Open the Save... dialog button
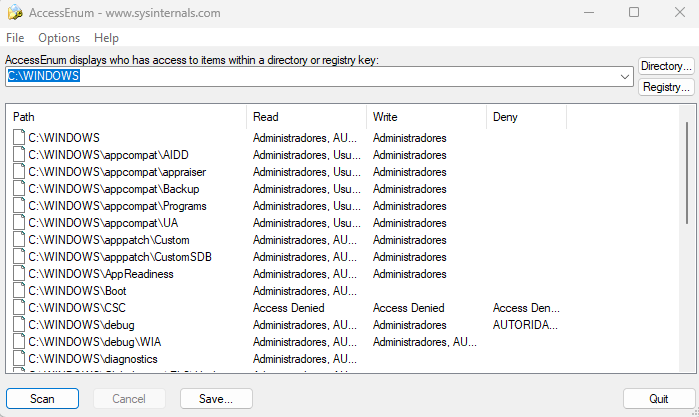The height and width of the screenshot is (417, 699). (216, 398)
